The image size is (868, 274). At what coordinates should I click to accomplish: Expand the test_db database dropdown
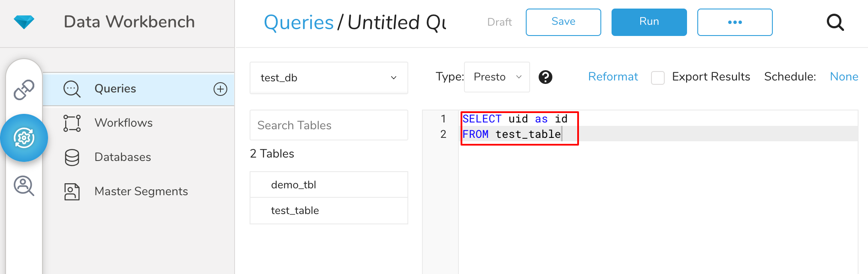(x=329, y=78)
